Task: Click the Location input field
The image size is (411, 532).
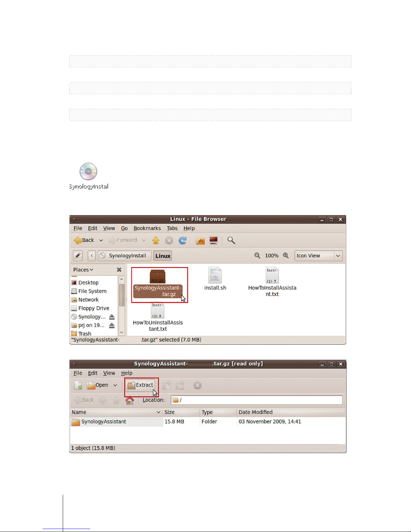Action: [257, 400]
